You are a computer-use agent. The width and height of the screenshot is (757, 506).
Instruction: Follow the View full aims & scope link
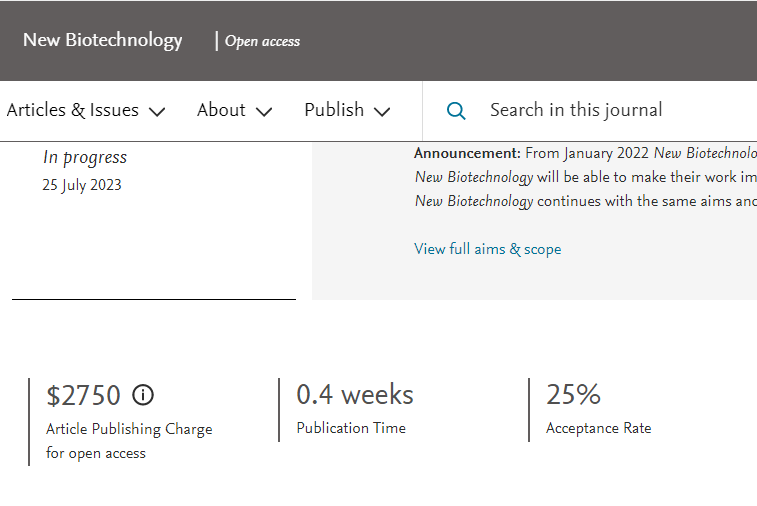488,249
